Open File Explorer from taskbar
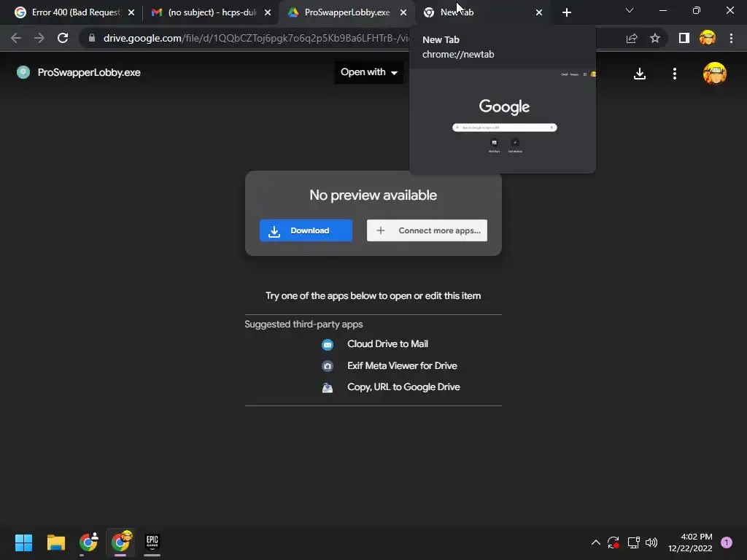This screenshot has width=747, height=560. pos(55,542)
